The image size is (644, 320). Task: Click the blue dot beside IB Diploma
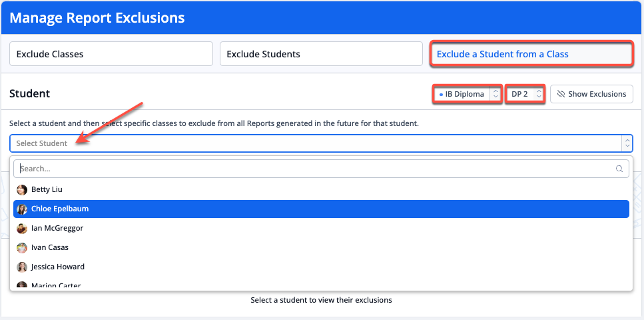[441, 95]
